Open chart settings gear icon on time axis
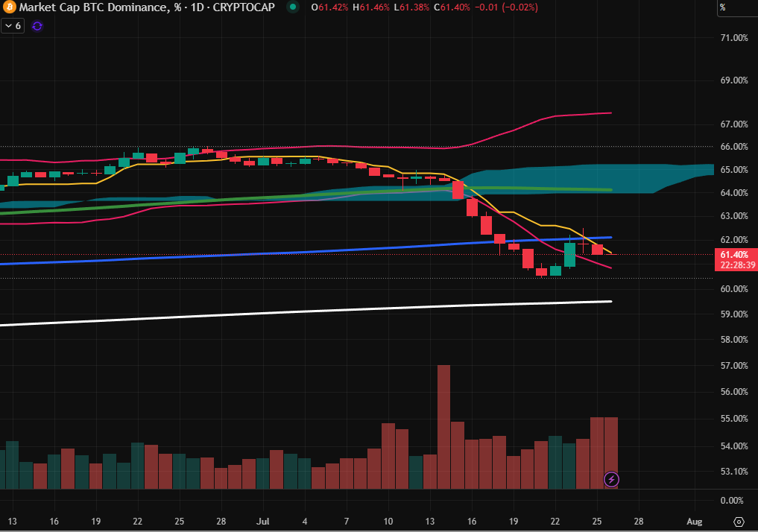Screen dimensions: 758x532 point(739,522)
